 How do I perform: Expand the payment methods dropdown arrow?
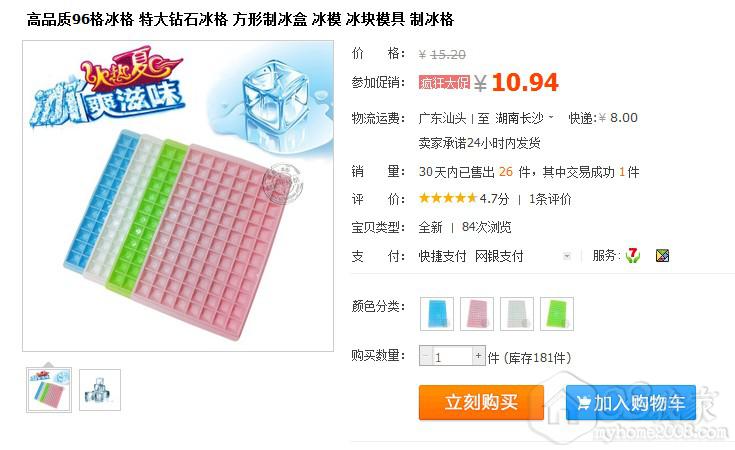click(x=567, y=256)
